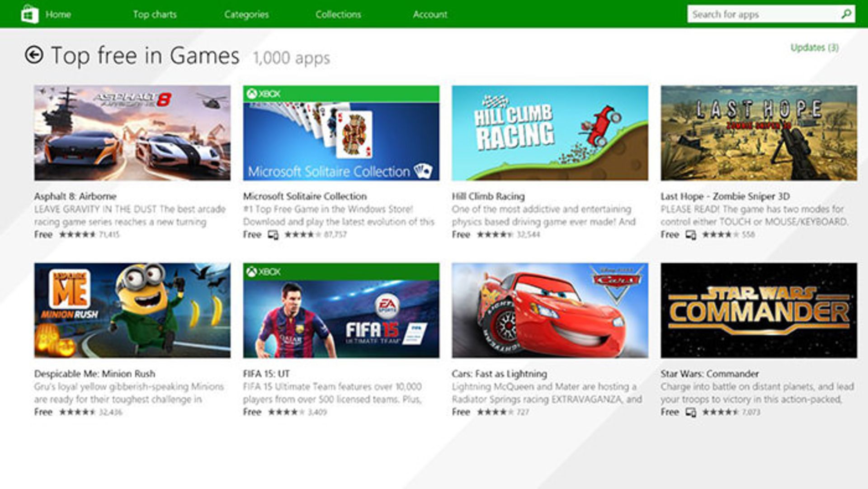Select the Hill Climb Racing thumbnail
Screen dimensions: 868x489
pyautogui.click(x=550, y=133)
